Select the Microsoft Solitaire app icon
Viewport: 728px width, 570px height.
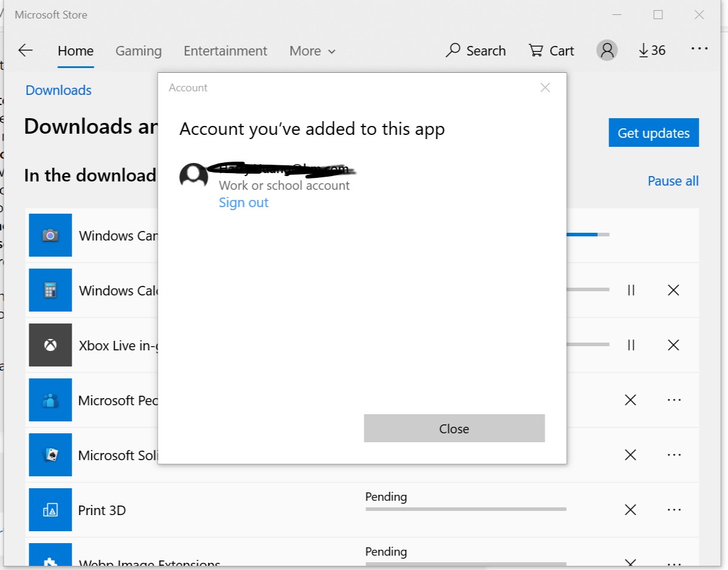tap(50, 455)
